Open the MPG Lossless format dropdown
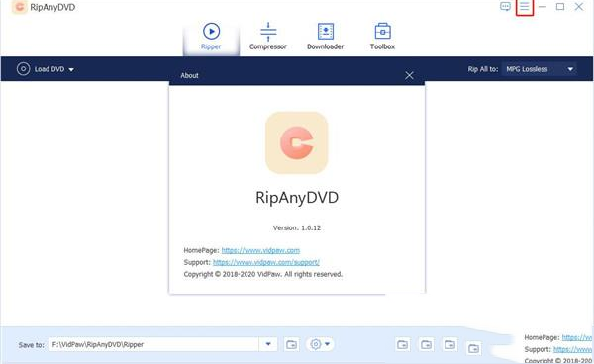 coord(540,69)
